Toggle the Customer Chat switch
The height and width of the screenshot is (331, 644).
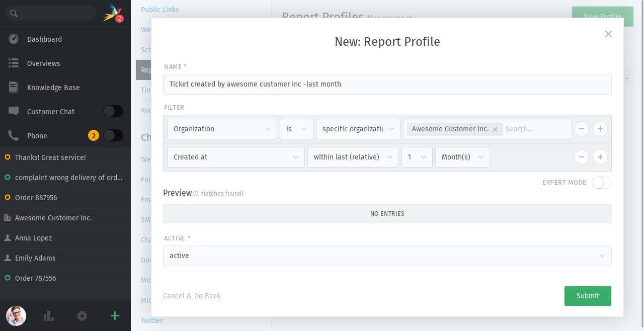pos(113,111)
